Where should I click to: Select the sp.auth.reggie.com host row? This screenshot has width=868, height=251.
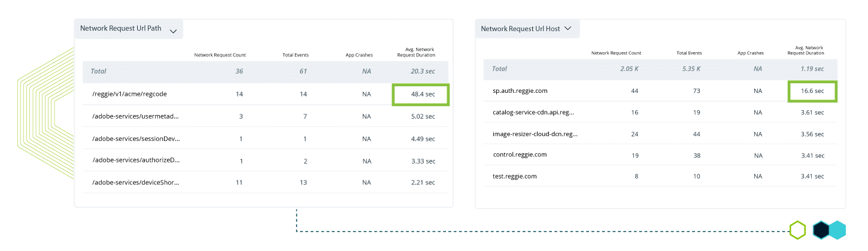coord(515,91)
